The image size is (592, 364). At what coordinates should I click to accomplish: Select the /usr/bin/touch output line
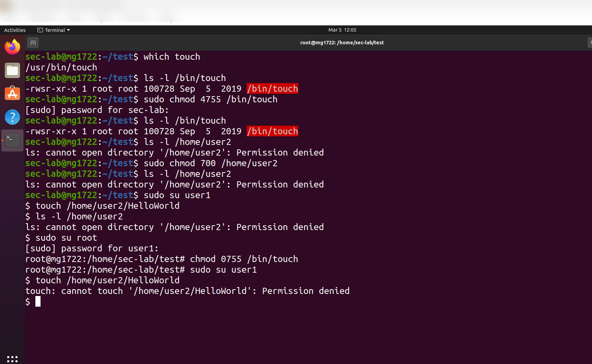[61, 67]
